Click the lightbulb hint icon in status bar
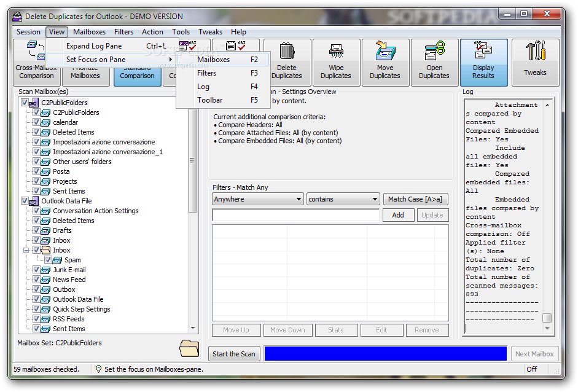 tap(98, 369)
